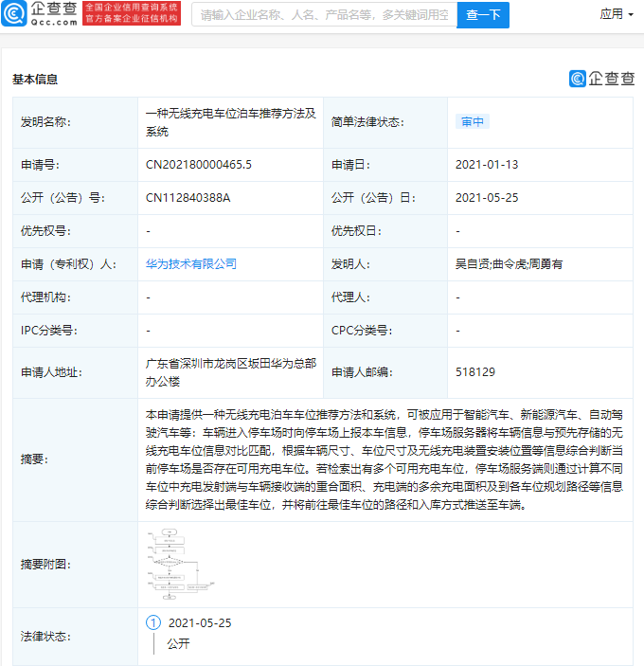644x666 pixels.
Task: Open the abstract flowchart thumbnail image
Action: [x=180, y=564]
